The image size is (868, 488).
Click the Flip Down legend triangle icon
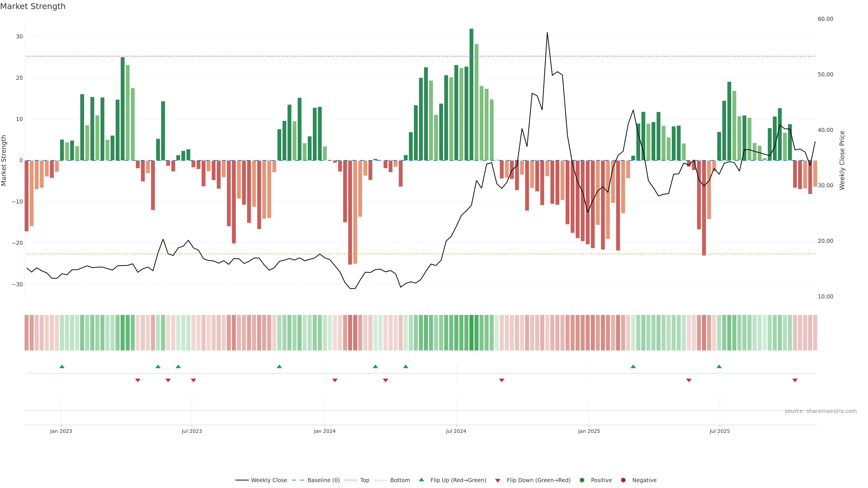coord(498,480)
